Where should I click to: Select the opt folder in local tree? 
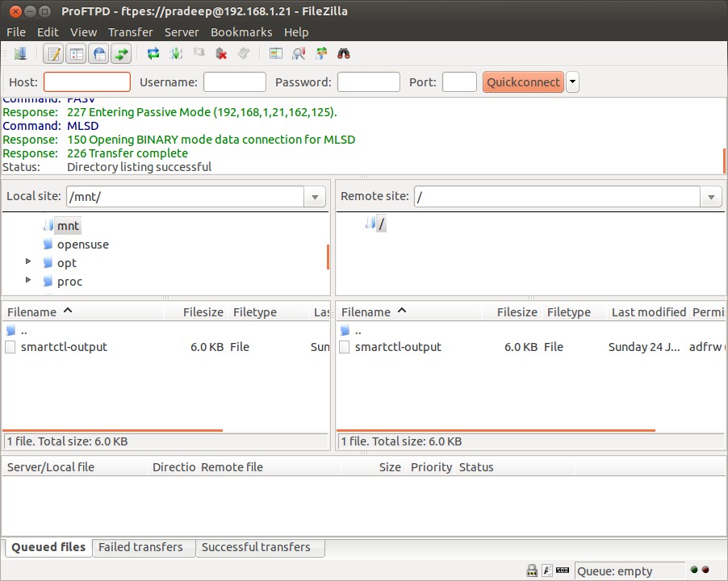click(x=66, y=263)
